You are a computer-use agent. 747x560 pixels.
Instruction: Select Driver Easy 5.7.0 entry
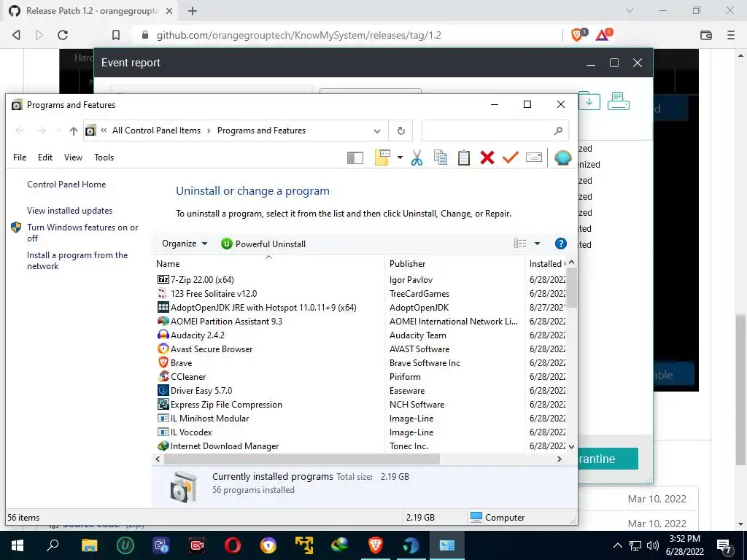(201, 391)
